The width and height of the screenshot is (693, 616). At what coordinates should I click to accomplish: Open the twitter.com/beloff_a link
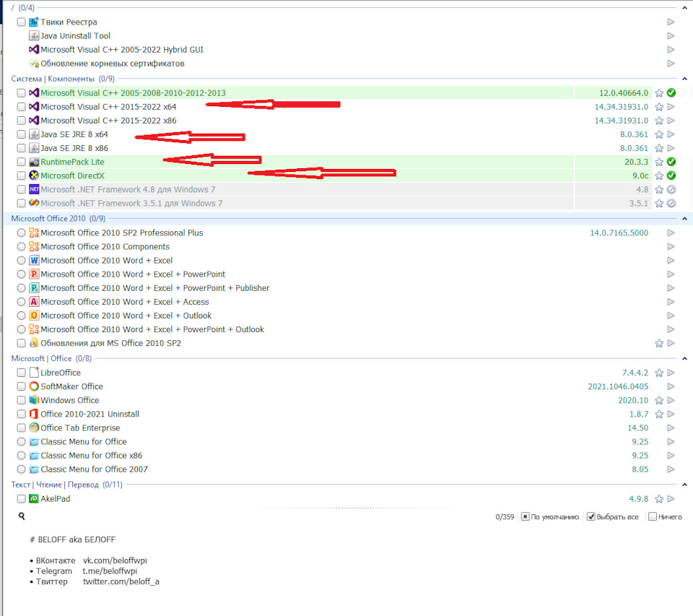pos(121,581)
